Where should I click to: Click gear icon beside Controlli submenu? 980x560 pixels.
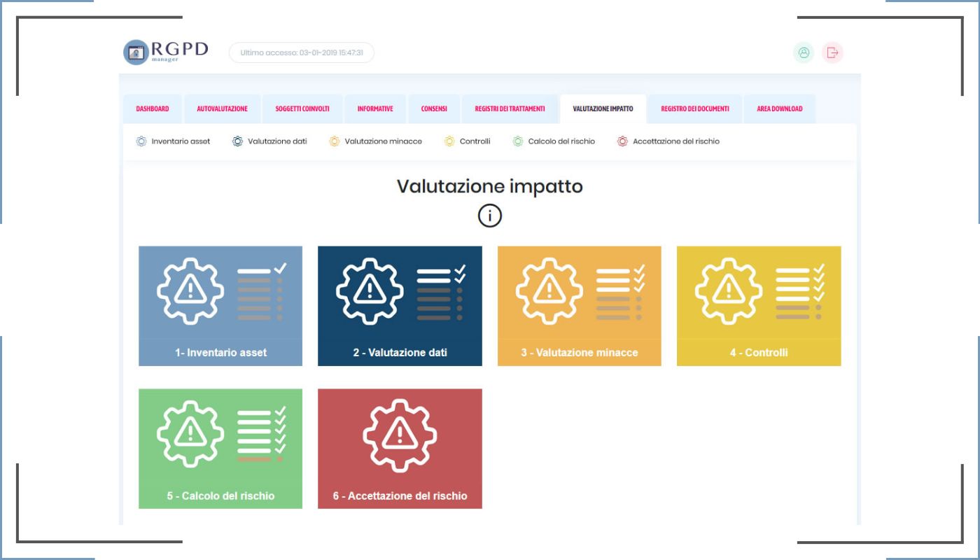pyautogui.click(x=449, y=141)
